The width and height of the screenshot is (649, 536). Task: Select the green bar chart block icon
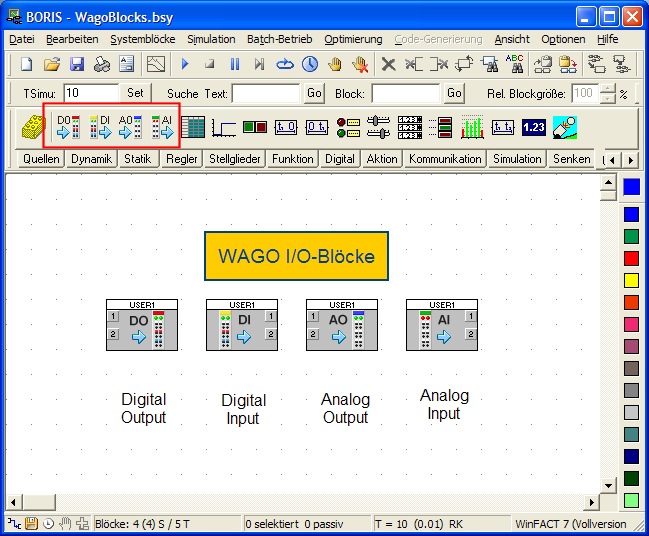tap(472, 127)
